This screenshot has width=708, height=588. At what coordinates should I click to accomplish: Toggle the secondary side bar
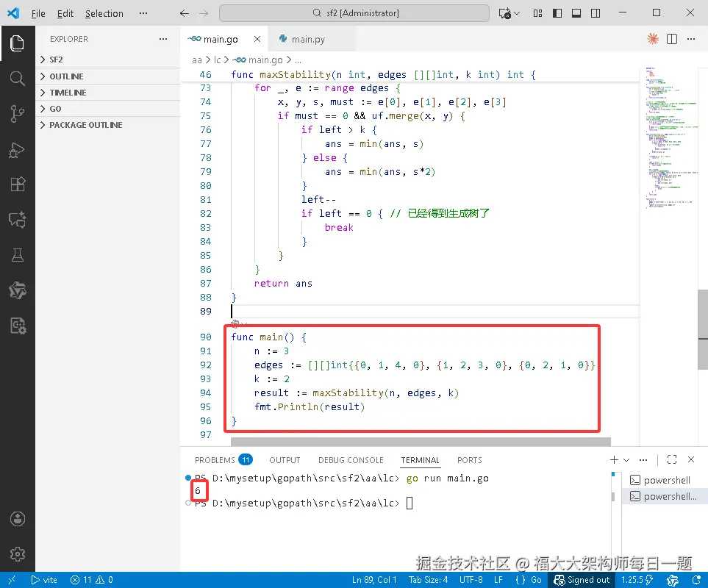596,13
